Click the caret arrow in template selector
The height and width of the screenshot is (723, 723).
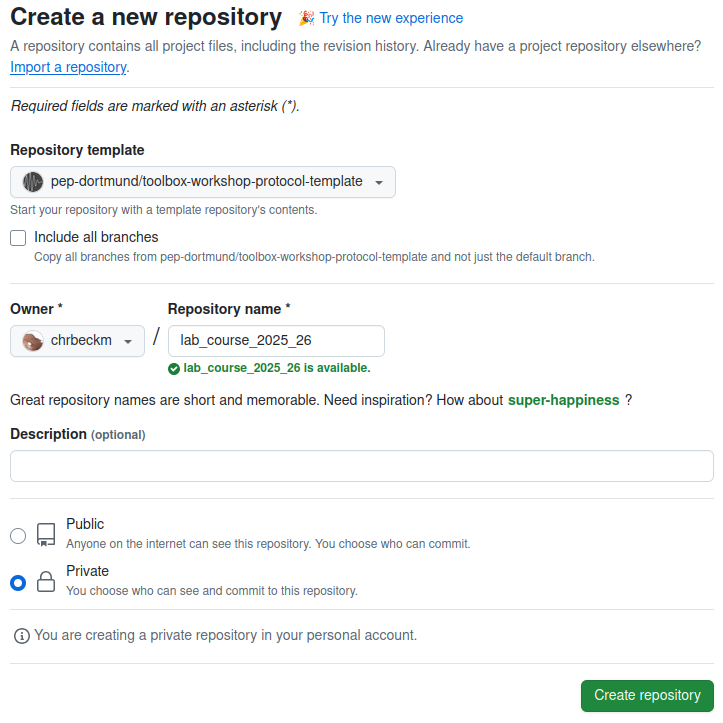(x=379, y=183)
